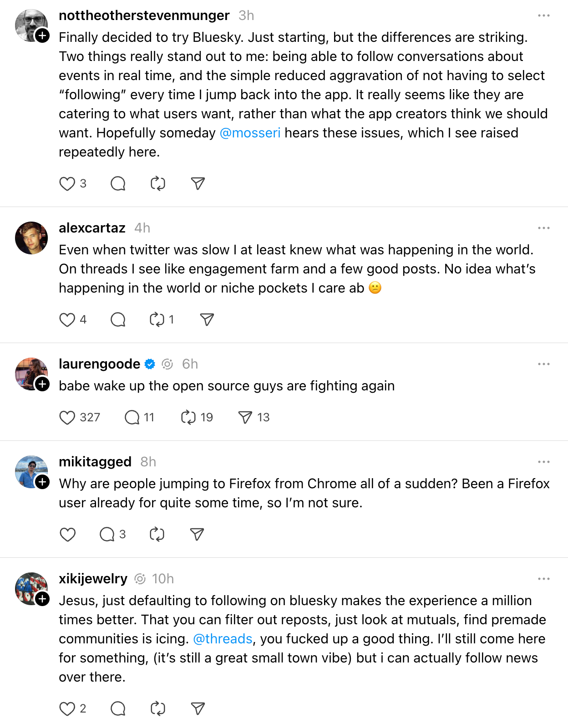Like nottheotherstevenmunger's Bluesky post

coord(67,184)
